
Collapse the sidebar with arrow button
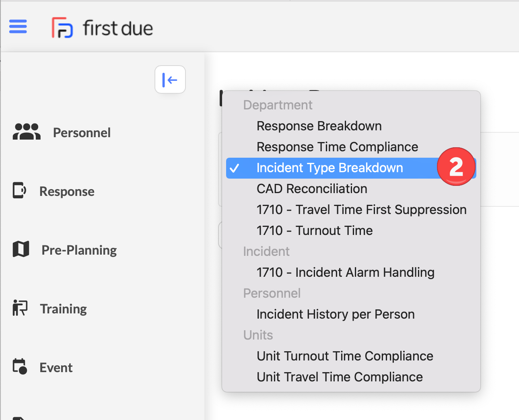[170, 80]
